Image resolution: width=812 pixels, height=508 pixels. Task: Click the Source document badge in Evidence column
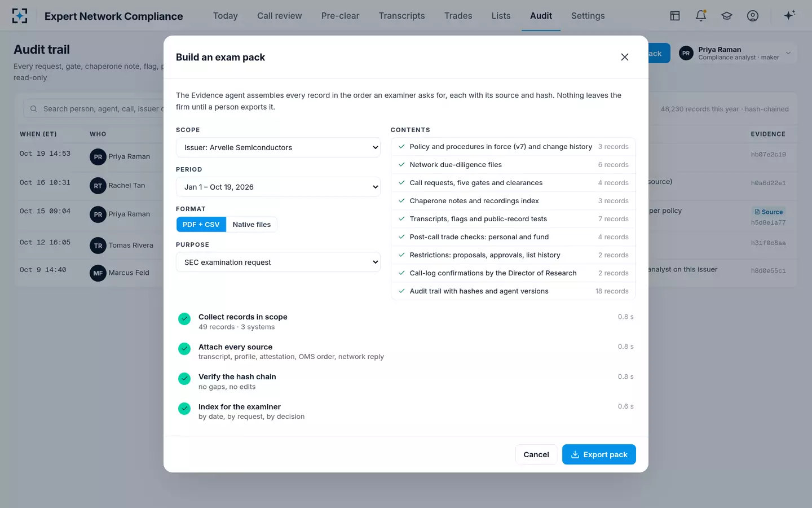(x=769, y=212)
